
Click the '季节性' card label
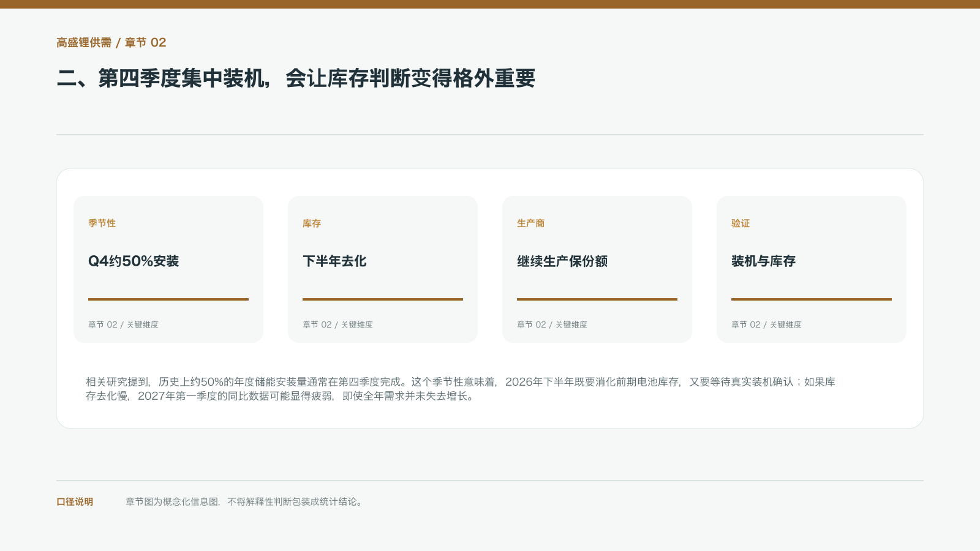pos(102,223)
